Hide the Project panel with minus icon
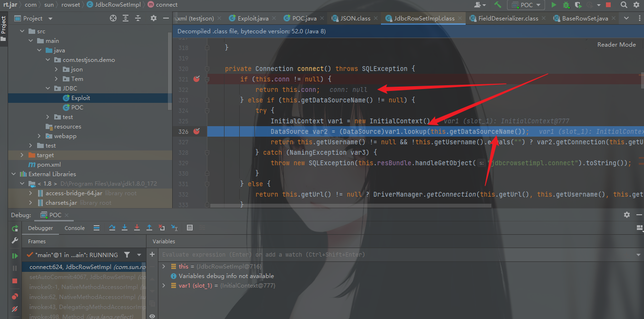644x319 pixels. pyautogui.click(x=166, y=18)
